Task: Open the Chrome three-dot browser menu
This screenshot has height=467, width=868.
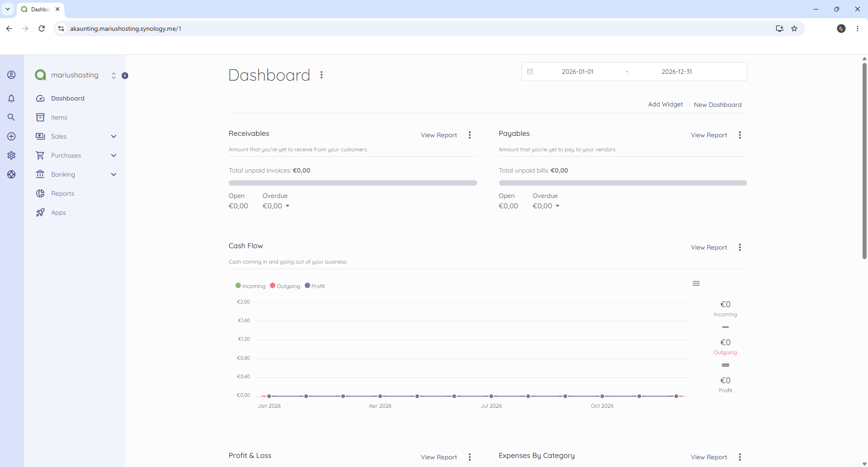Action: pos(858,29)
